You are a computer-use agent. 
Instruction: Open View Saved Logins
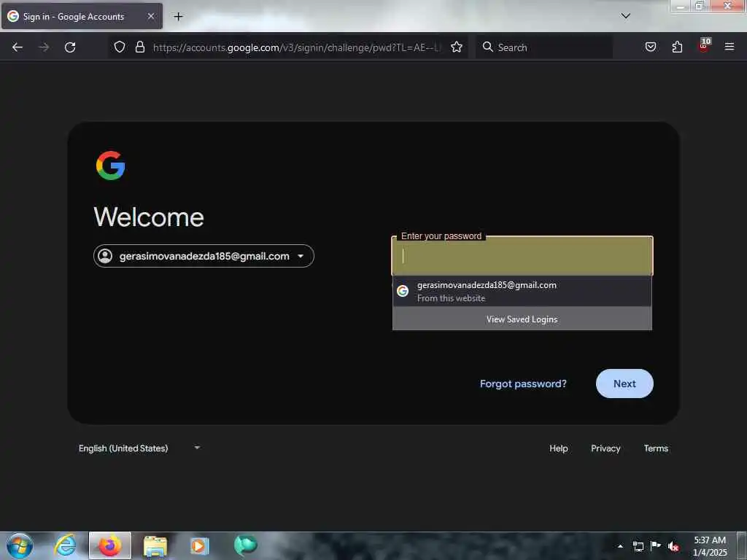coord(522,319)
